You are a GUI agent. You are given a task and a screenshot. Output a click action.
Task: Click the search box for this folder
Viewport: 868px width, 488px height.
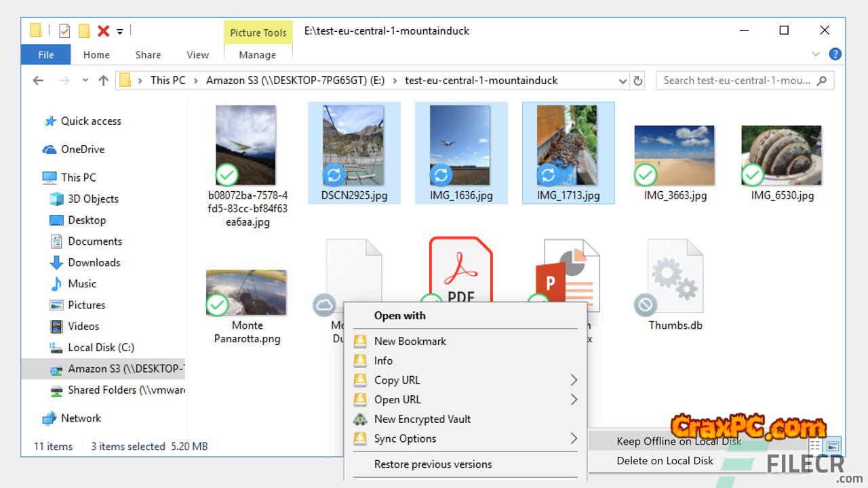point(736,81)
